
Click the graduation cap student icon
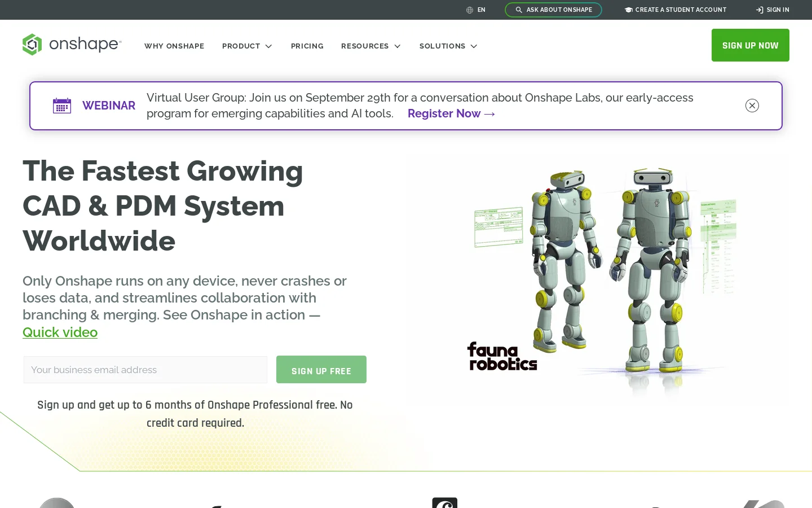(629, 10)
